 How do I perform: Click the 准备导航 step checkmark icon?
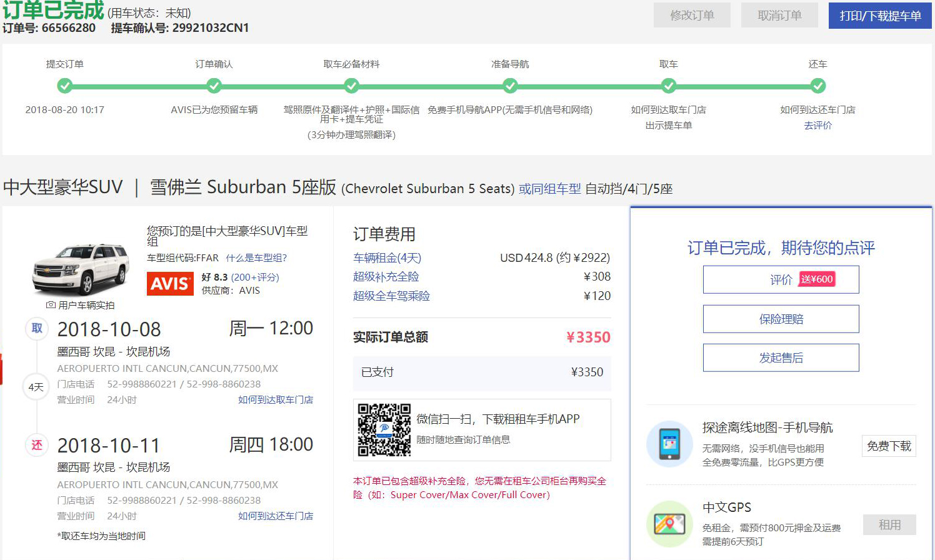pyautogui.click(x=510, y=86)
